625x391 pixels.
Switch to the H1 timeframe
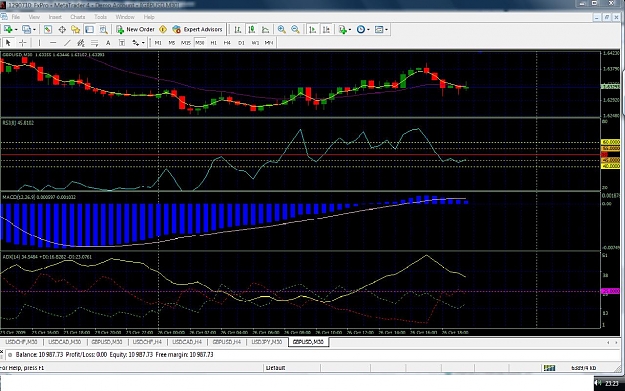pos(214,43)
